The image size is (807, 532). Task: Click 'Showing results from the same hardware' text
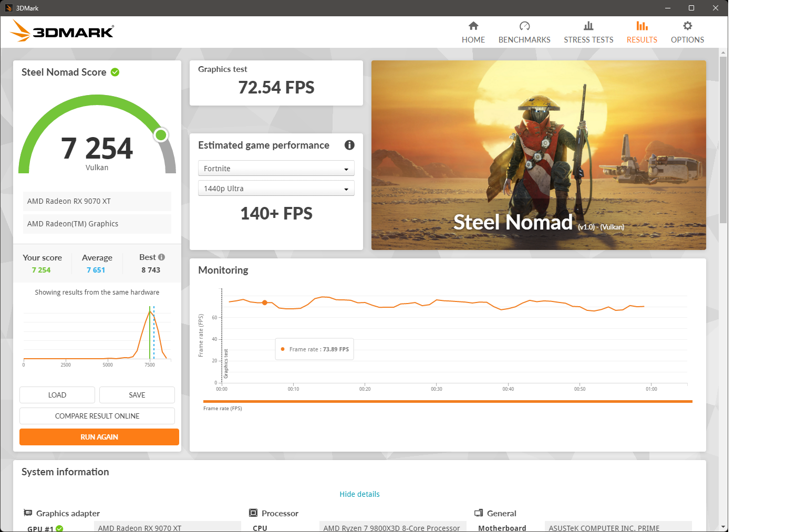97,292
